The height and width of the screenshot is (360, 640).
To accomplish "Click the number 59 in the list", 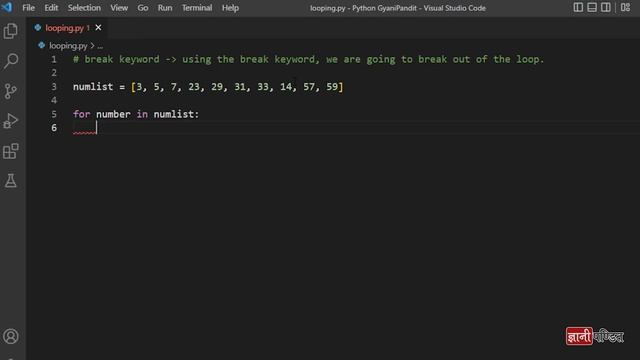I will coord(332,87).
